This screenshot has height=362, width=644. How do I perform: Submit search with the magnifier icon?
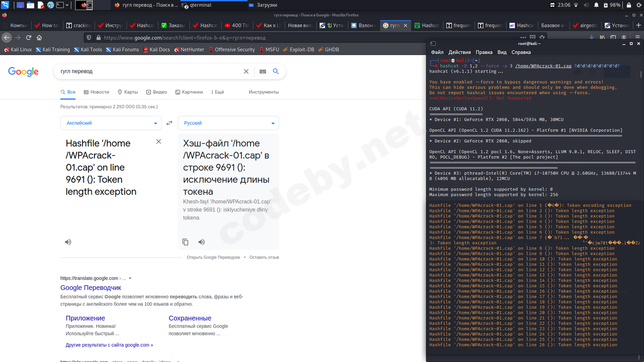[276, 71]
